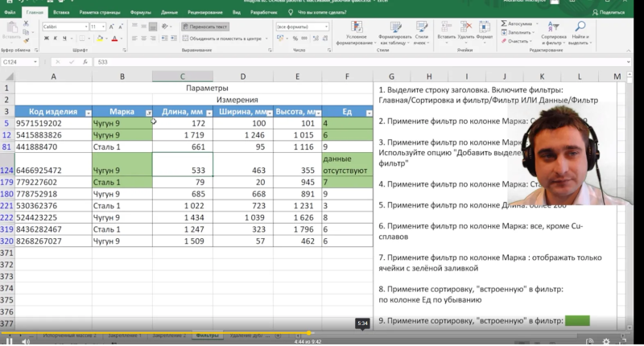Viewport: 644px width, 346px height.
Task: Open the Данные ribbon tab
Action: pyautogui.click(x=169, y=12)
